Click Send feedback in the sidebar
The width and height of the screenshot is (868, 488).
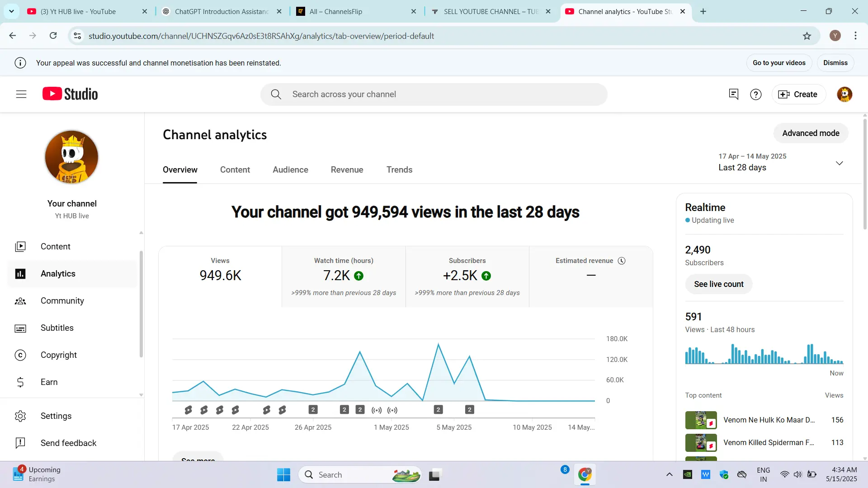pyautogui.click(x=72, y=443)
